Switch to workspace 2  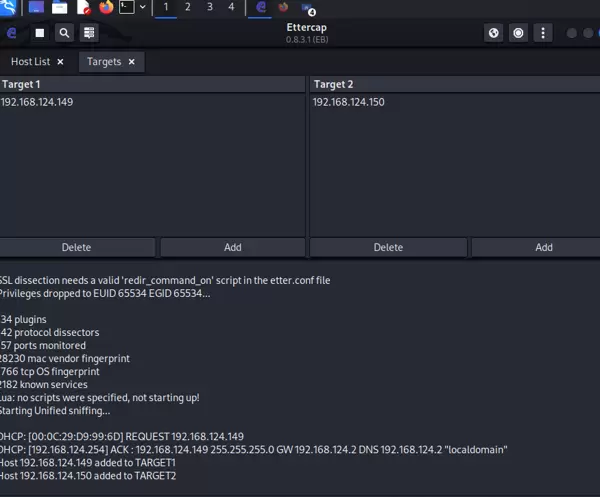point(188,7)
